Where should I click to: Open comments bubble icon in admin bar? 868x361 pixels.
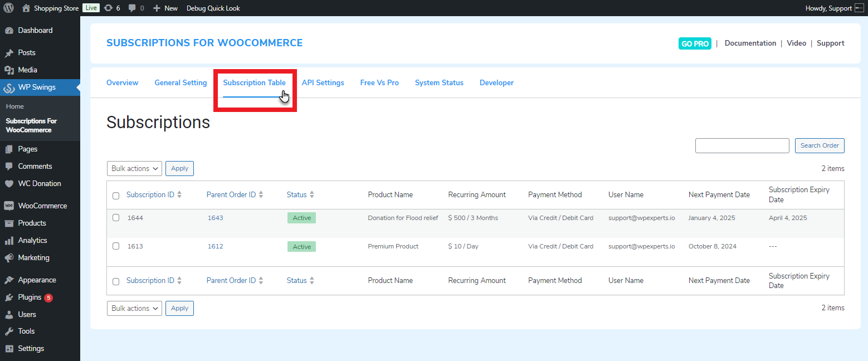pos(132,8)
